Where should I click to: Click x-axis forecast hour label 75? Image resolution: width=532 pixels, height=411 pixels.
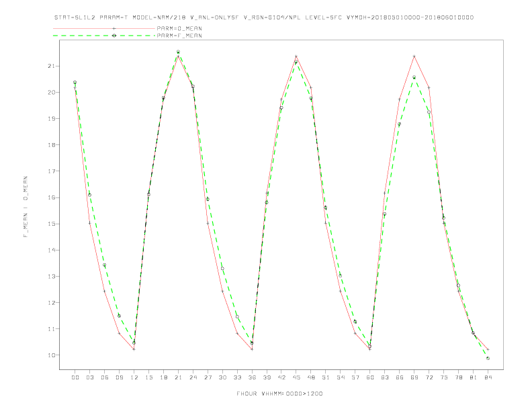pos(444,377)
